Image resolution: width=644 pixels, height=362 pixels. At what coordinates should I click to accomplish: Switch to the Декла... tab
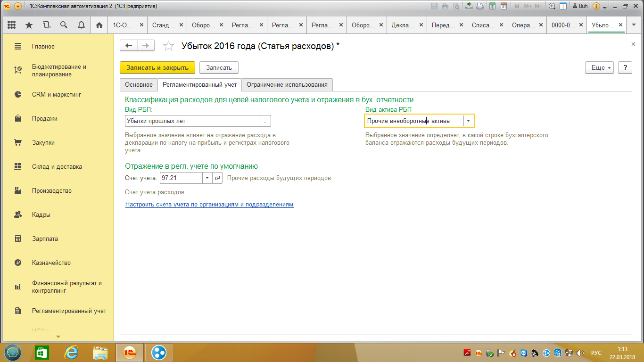[x=400, y=25]
